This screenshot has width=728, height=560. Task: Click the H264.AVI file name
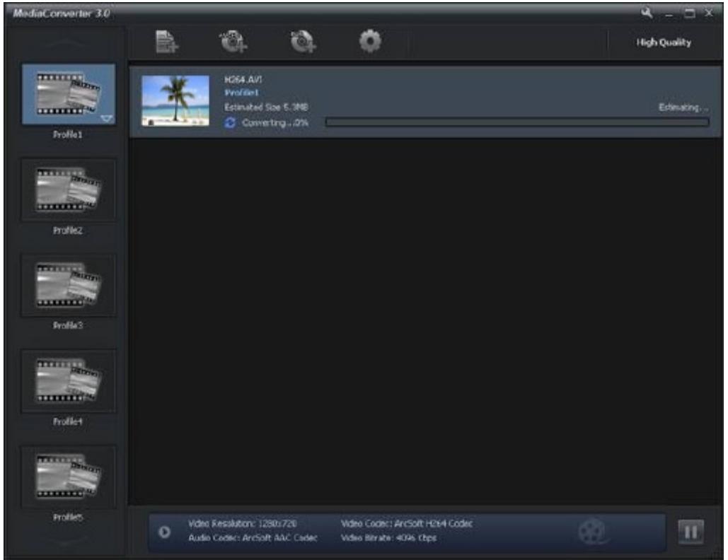[x=243, y=79]
